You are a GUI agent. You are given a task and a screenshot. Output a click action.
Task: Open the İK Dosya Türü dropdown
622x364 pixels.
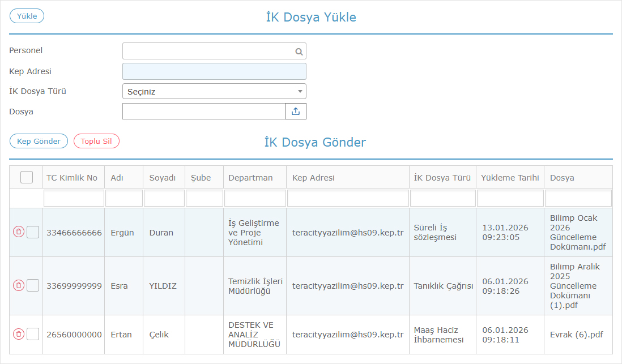[214, 91]
